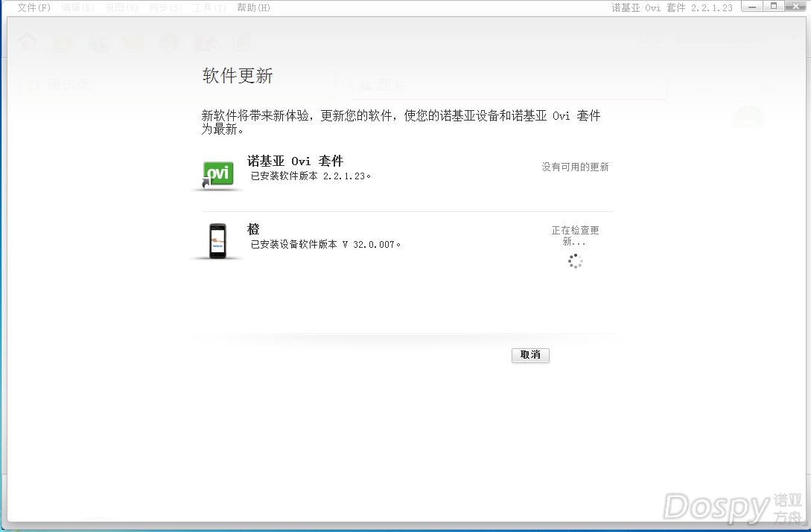Click the faded home icon in toolbar

pos(28,42)
